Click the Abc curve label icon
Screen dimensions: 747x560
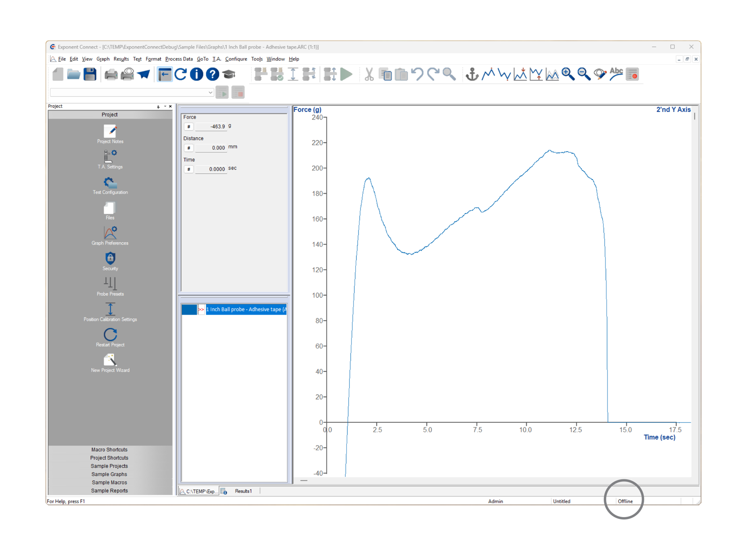[616, 74]
